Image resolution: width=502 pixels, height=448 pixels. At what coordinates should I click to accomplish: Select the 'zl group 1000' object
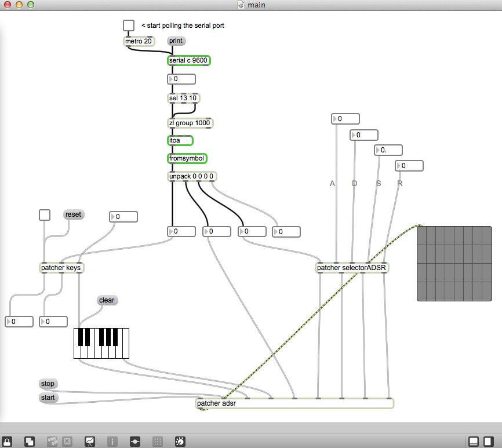(x=190, y=123)
